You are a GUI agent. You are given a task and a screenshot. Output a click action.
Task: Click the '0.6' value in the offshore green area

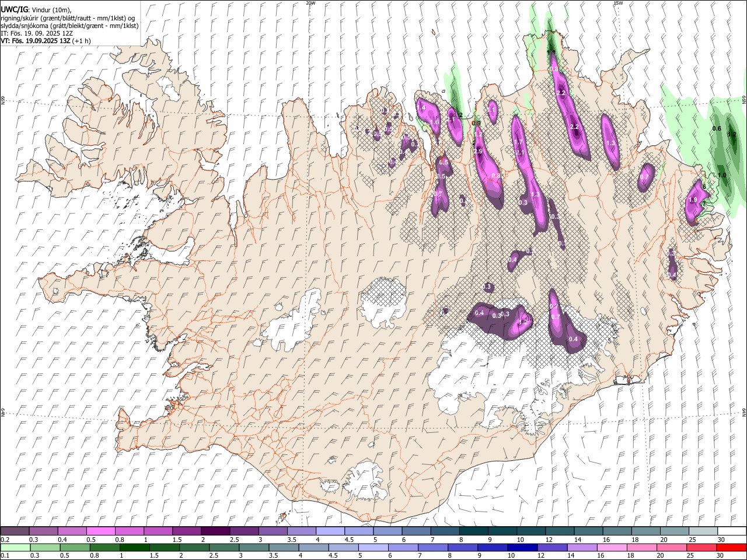pos(717,128)
